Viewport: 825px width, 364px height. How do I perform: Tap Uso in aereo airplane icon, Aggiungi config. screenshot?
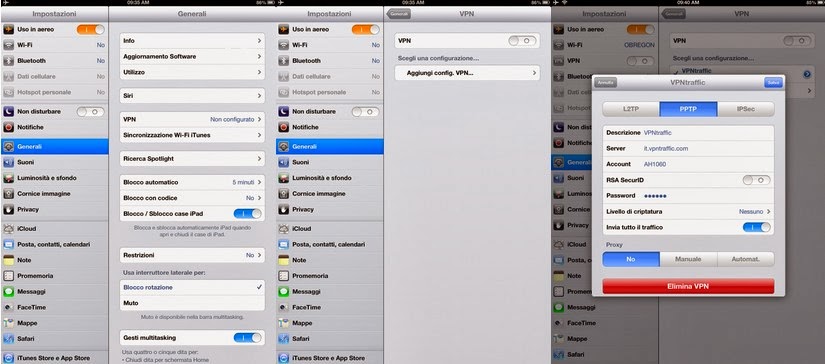pos(284,29)
